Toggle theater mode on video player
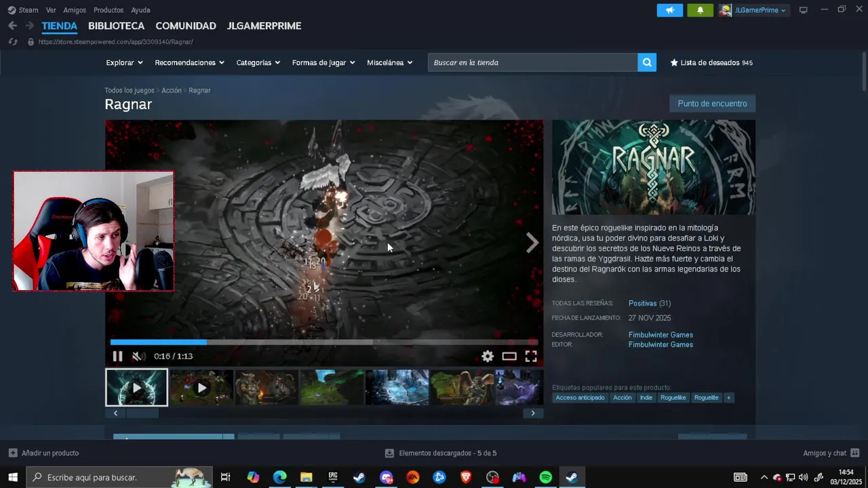Viewport: 868px width, 488px height. 509,356
